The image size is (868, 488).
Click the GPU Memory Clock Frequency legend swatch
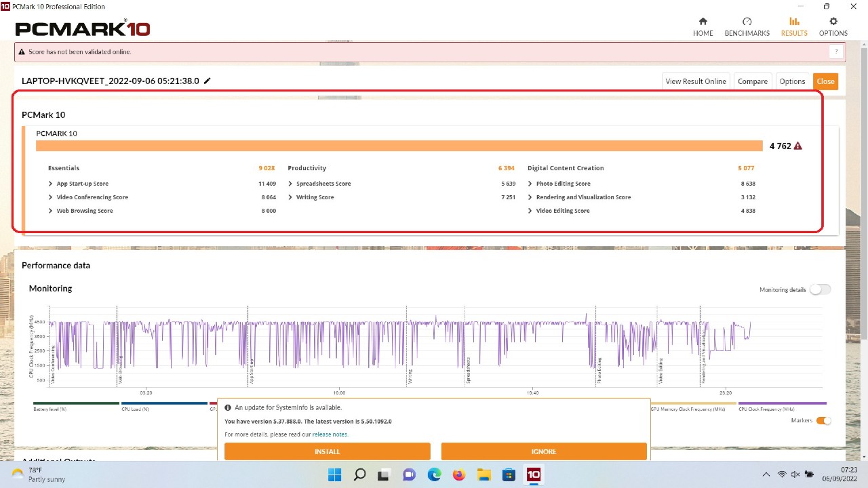(693, 403)
